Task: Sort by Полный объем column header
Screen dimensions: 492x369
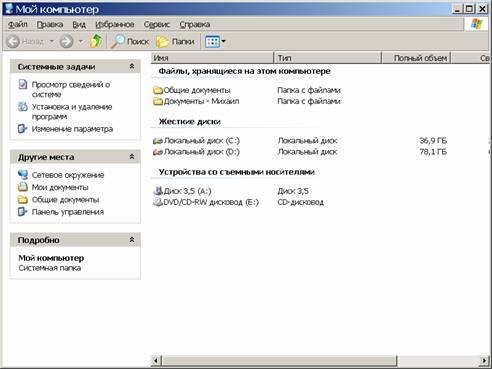Action: tap(416, 58)
